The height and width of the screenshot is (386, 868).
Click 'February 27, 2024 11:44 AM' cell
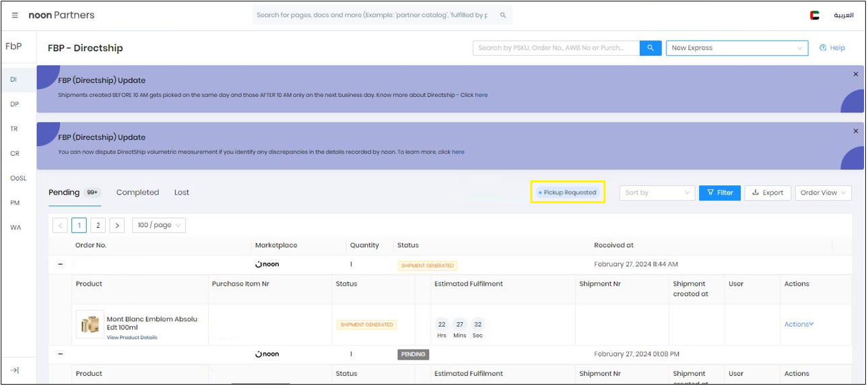636,265
